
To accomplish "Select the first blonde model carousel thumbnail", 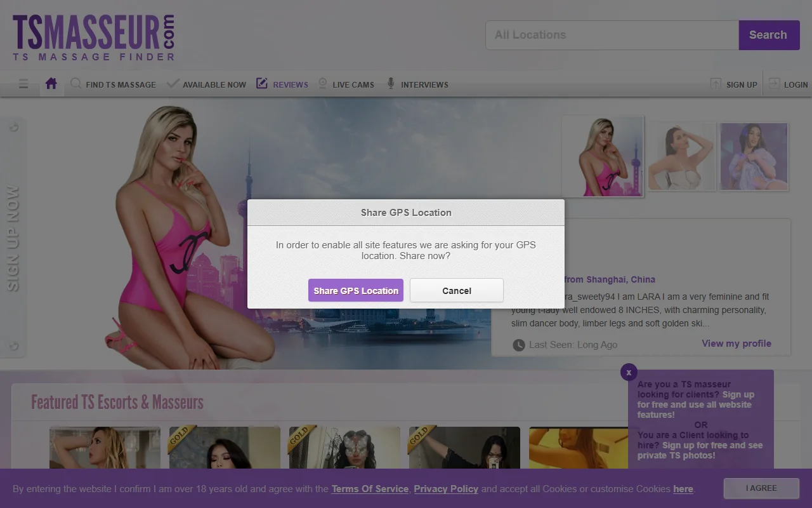I will (602, 156).
